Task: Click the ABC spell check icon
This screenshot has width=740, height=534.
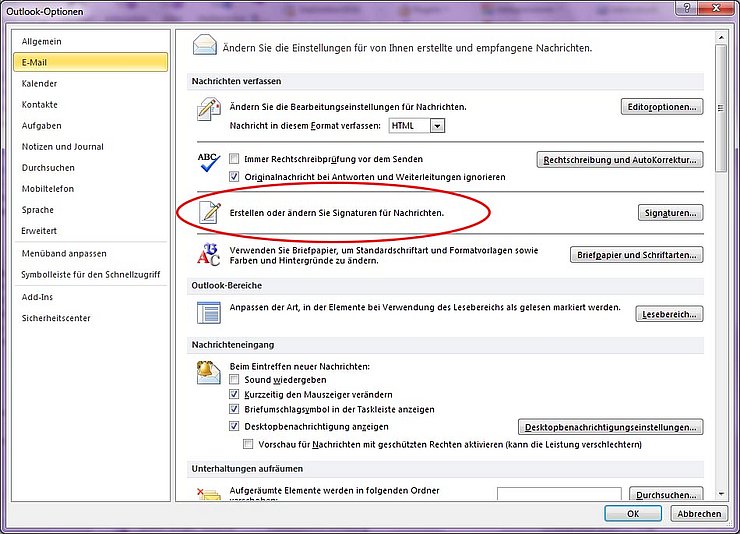Action: (x=209, y=162)
